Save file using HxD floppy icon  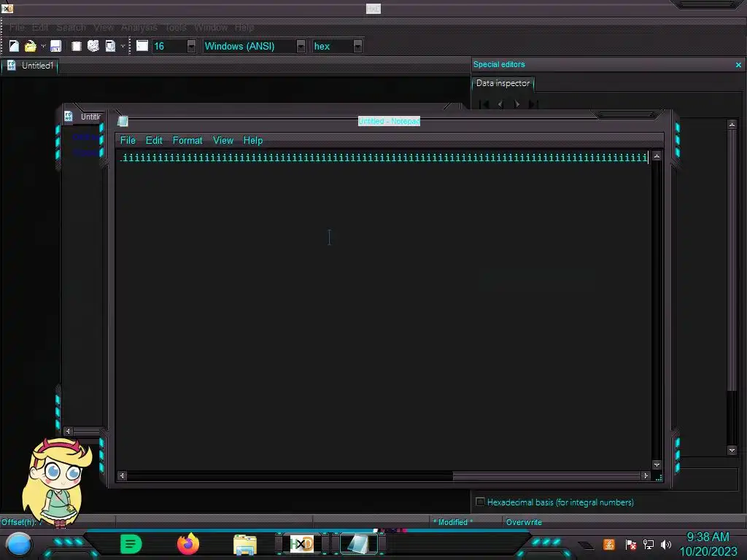55,46
